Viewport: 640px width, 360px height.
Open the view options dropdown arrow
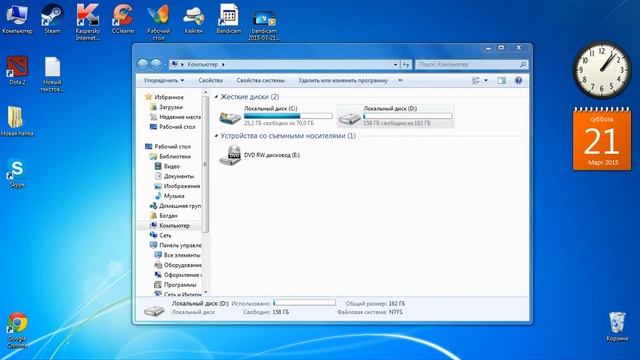[x=486, y=80]
